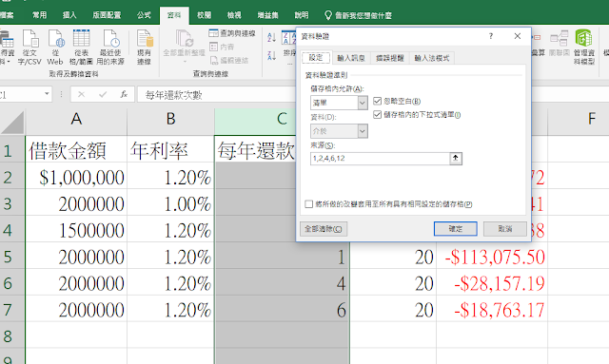Click the 借款金額 header cell
This screenshot has height=364, width=609.
76,150
